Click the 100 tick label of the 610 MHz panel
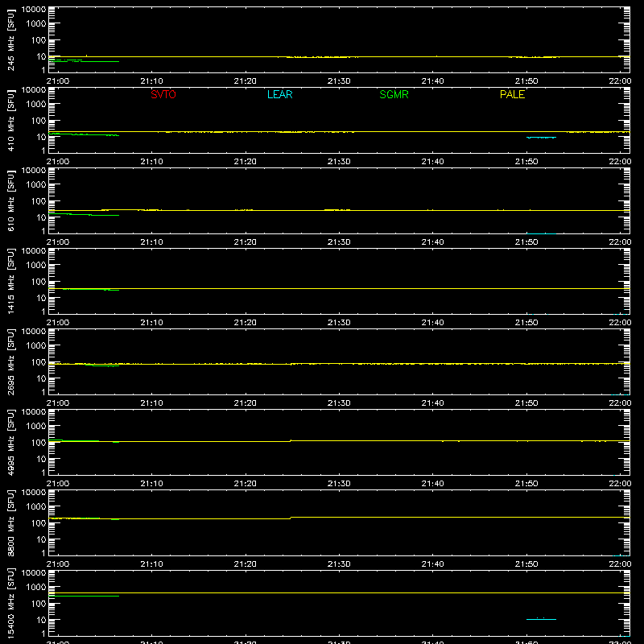 [x=39, y=200]
